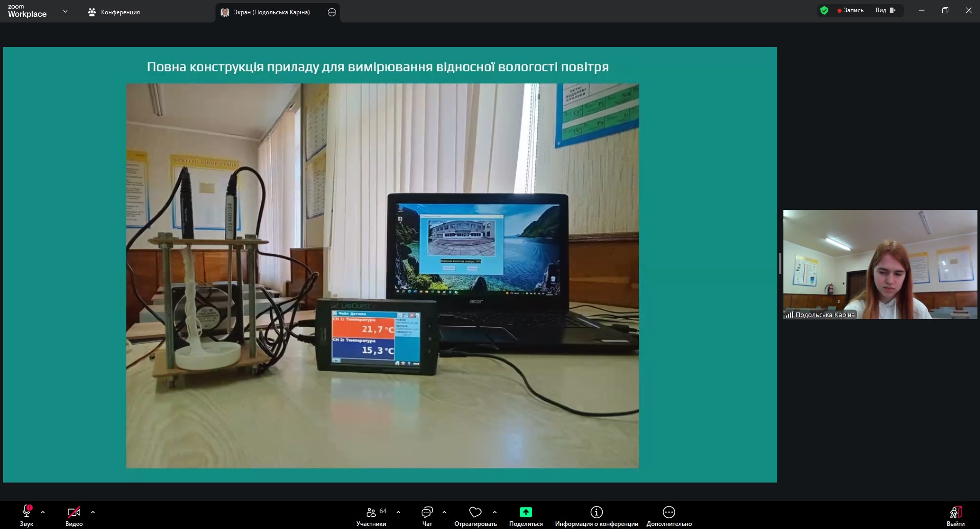Screen dimensions: 980x529
Task: Open the Дополнительно more options menu
Action: point(668,515)
